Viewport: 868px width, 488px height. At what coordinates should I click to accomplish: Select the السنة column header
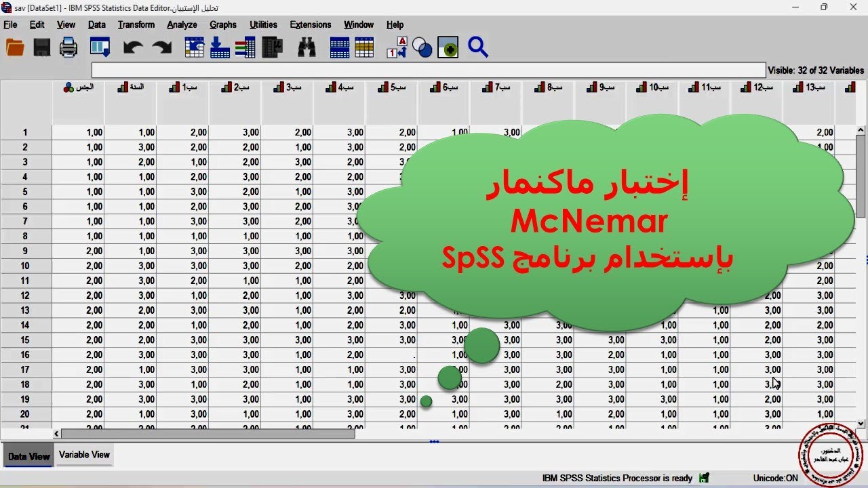coord(130,103)
